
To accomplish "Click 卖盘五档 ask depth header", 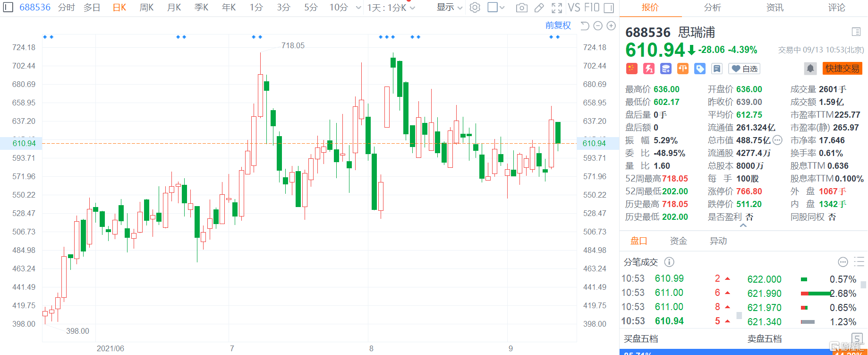I will tap(765, 339).
